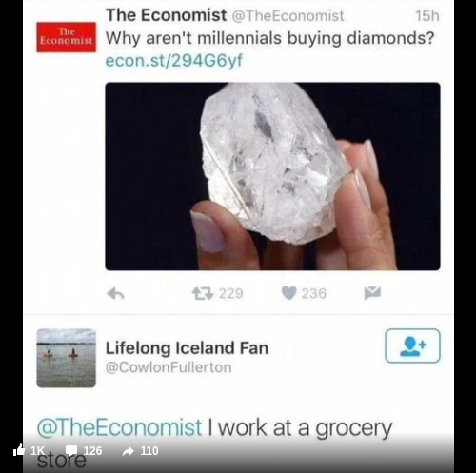Click the @TheEconomist handle in header

coord(288,16)
